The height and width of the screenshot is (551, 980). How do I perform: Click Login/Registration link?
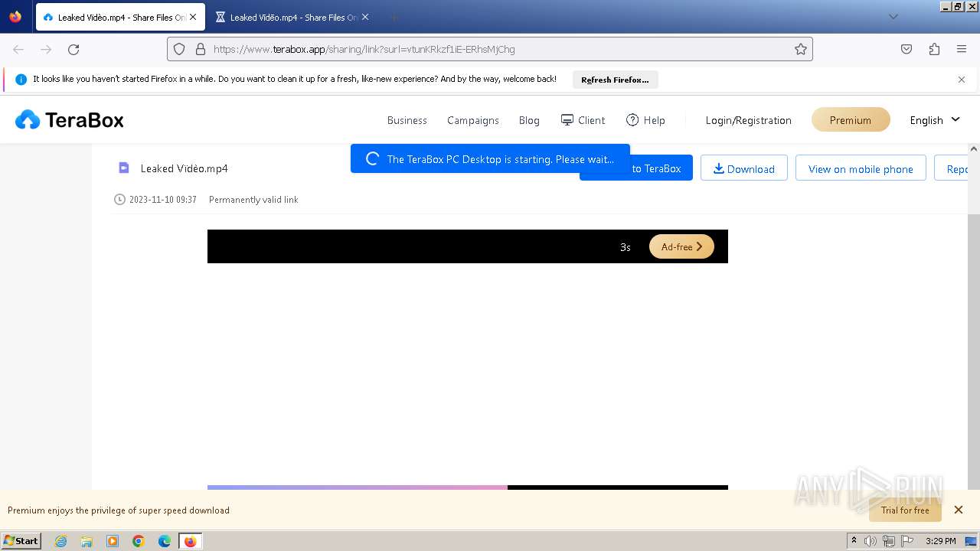pyautogui.click(x=749, y=120)
